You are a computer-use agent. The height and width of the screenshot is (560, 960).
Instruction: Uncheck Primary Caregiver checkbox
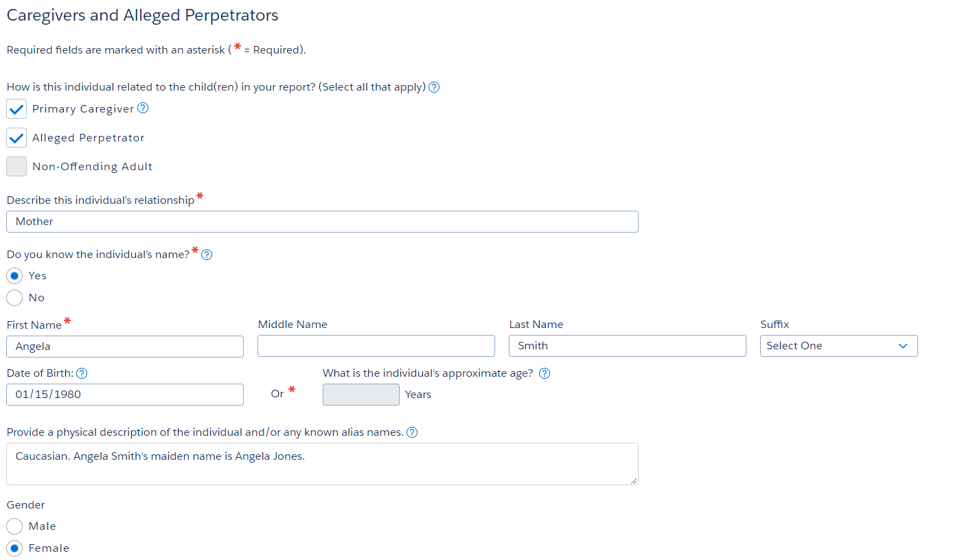(x=16, y=109)
